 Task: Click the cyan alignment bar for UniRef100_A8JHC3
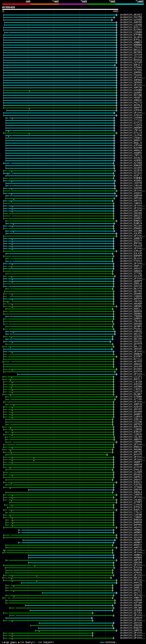[x=60, y=15]
